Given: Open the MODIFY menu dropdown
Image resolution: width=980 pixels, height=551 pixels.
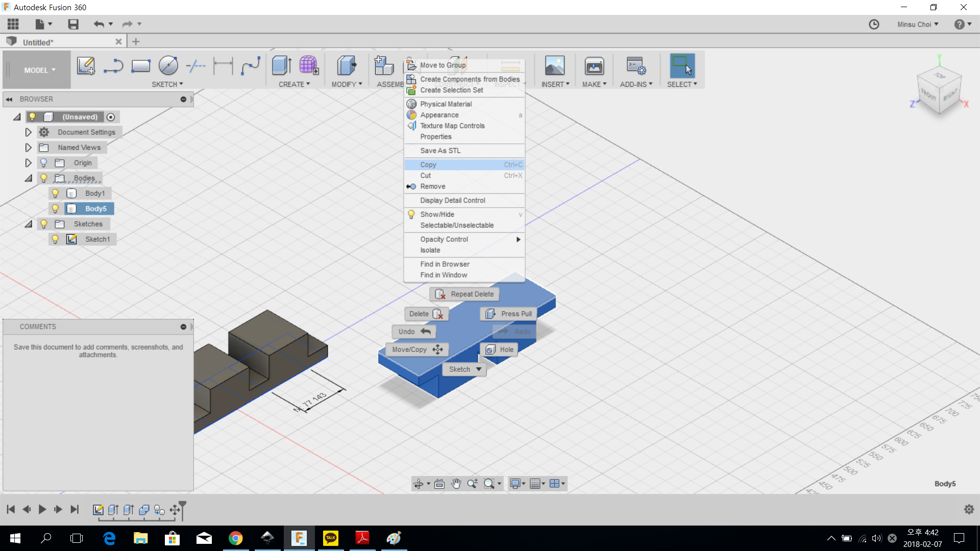Looking at the screenshot, I should (347, 84).
